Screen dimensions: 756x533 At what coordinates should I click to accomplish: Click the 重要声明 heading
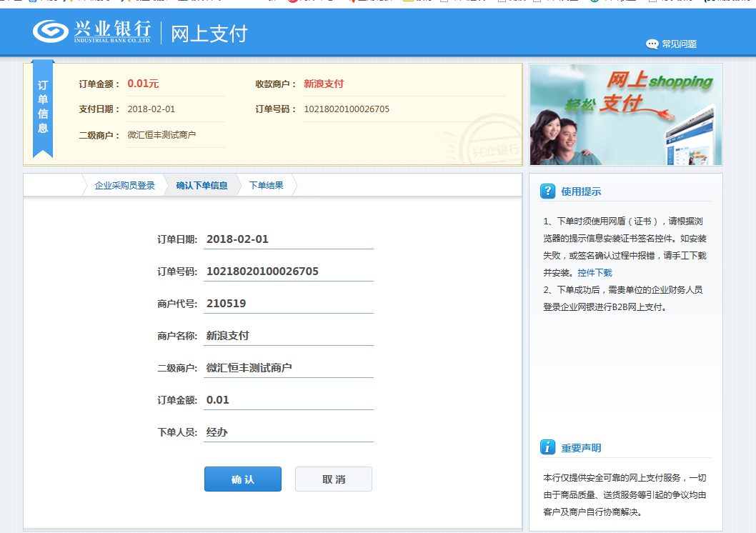(581, 448)
